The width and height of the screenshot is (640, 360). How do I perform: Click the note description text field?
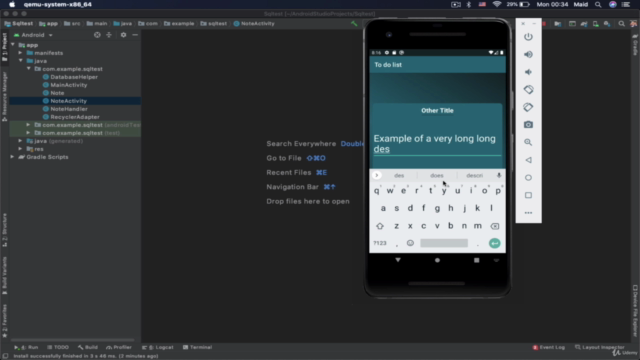pyautogui.click(x=437, y=144)
